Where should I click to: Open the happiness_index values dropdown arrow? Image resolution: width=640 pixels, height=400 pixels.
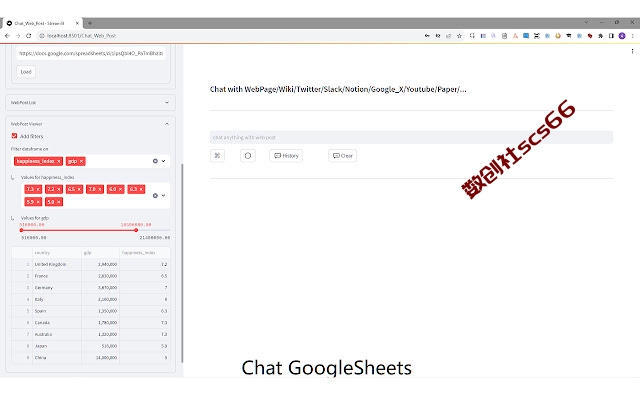coord(163,196)
